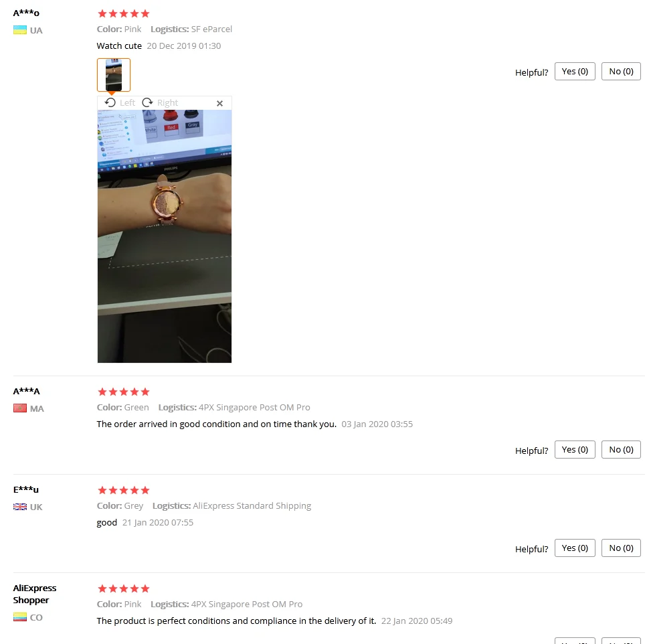Click the UK flag icon beside E***u
This screenshot has width=647, height=644.
[x=20, y=507]
